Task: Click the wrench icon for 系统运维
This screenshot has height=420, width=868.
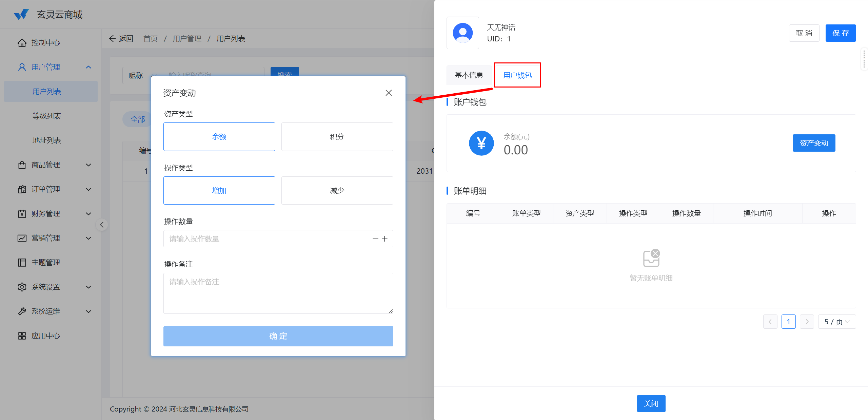Action: [22, 311]
